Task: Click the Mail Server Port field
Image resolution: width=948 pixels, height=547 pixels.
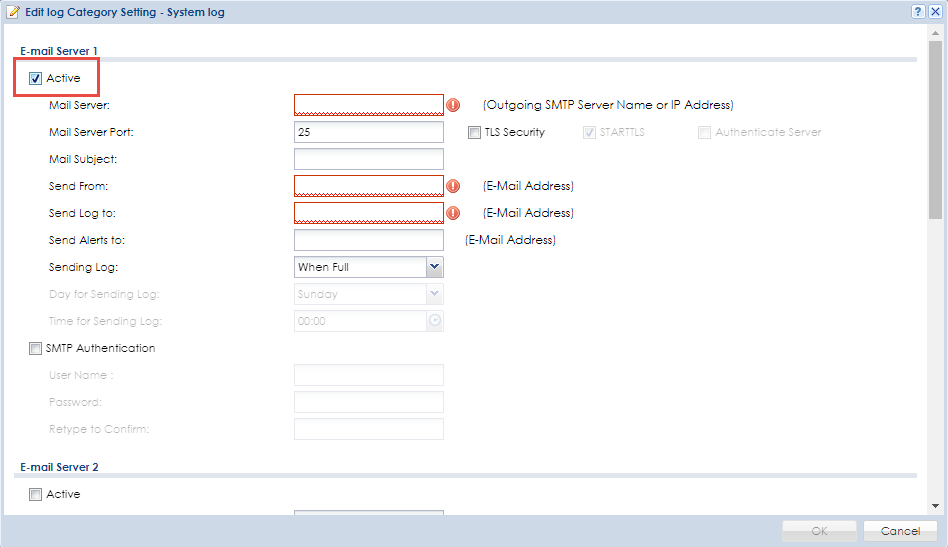Action: pyautogui.click(x=369, y=132)
